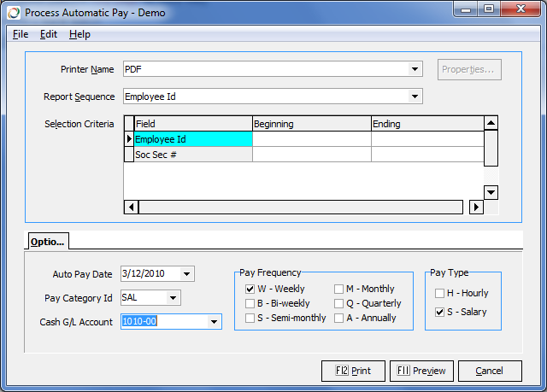This screenshot has height=392, width=547.
Task: Check the H - Hourly pay type
Action: tap(439, 293)
